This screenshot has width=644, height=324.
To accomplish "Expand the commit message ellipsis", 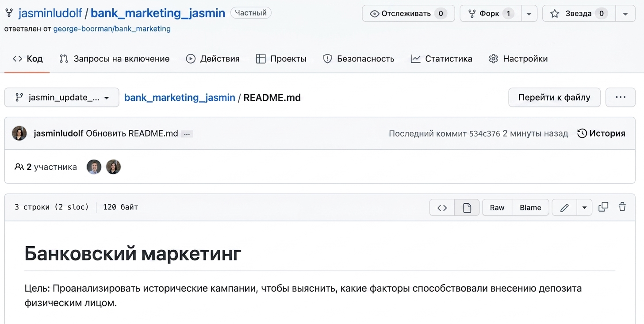I will 187,134.
